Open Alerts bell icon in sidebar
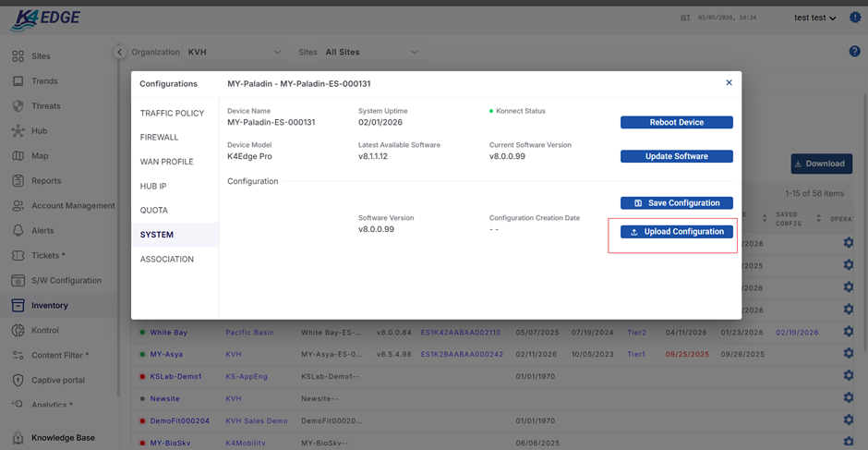The width and height of the screenshot is (868, 450). coord(18,231)
